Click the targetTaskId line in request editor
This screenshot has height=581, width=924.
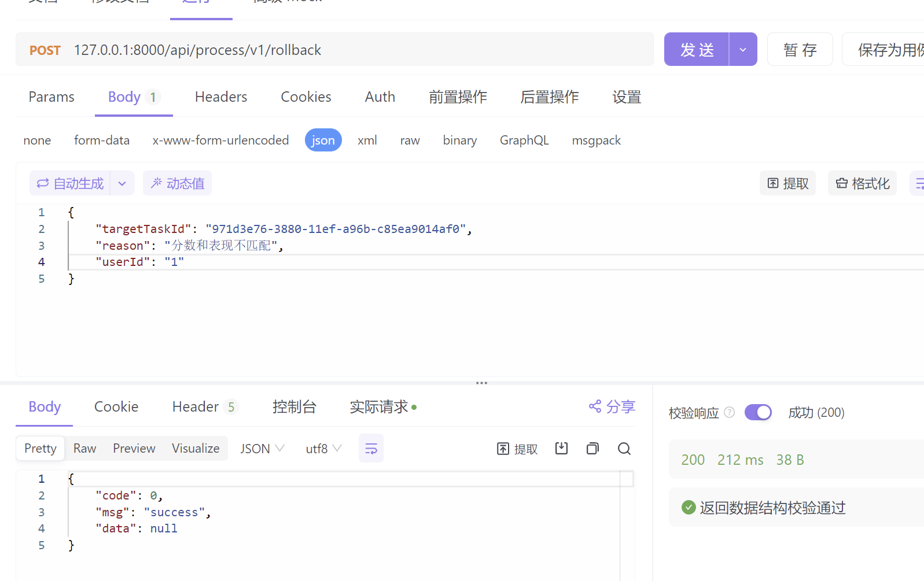(284, 229)
